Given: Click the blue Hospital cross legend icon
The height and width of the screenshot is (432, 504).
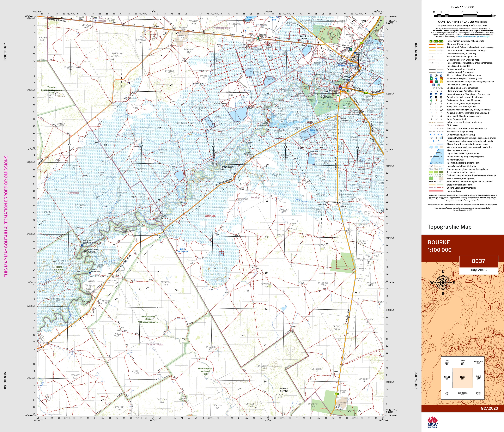Looking at the screenshot, I should [x=436, y=79].
